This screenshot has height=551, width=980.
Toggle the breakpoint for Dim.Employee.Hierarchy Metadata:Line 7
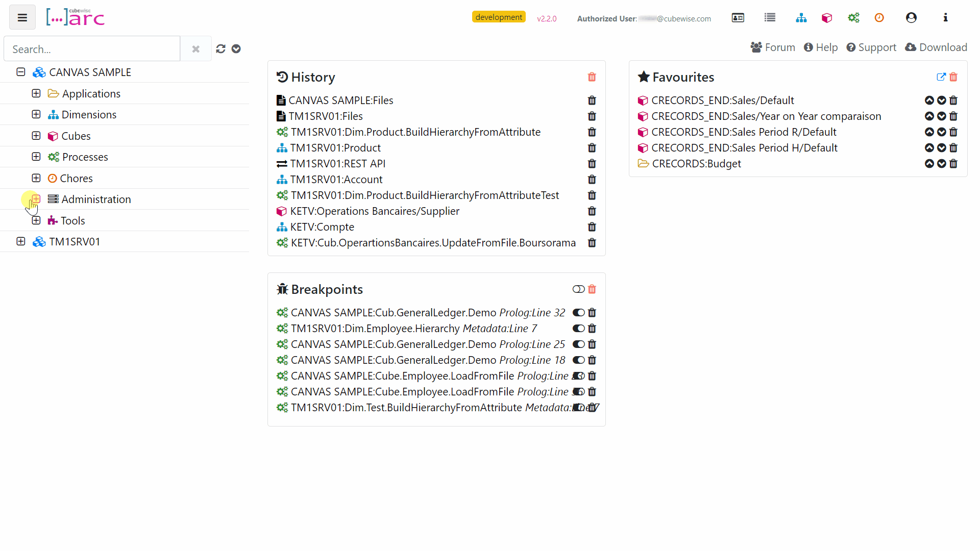(578, 329)
